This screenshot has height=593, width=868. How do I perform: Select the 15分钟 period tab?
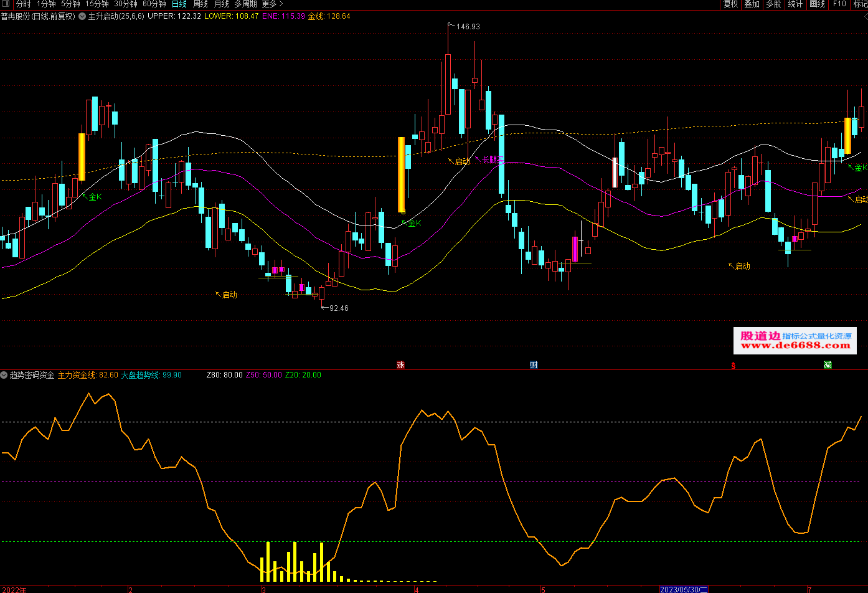click(97, 4)
